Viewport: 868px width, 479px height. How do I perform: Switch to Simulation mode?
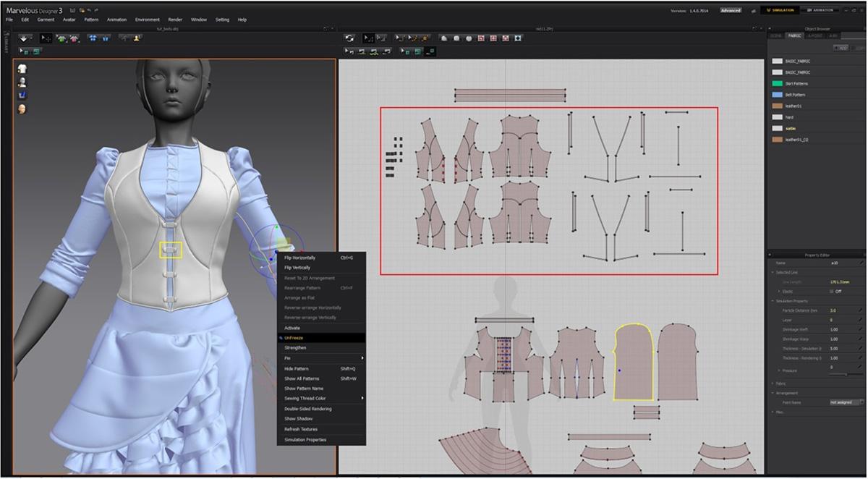[x=781, y=10]
